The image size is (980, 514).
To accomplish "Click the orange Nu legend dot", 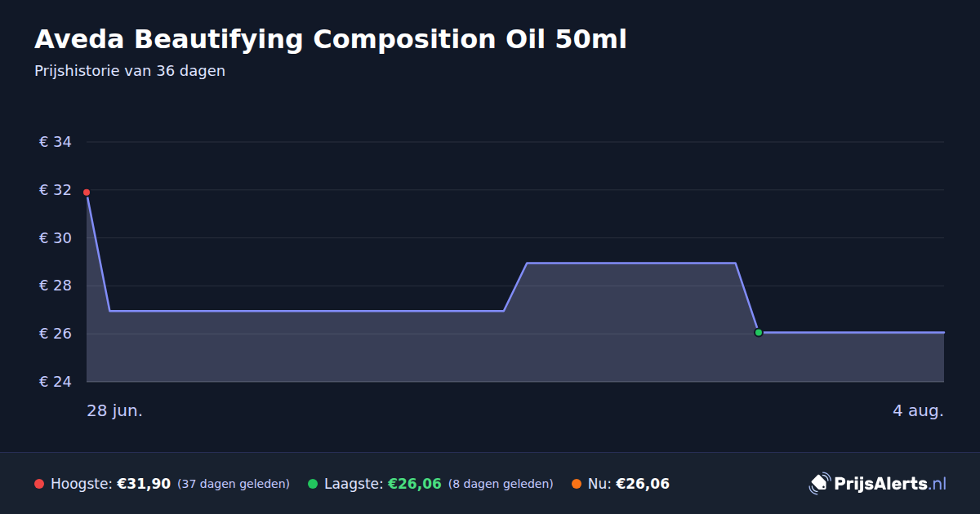I will coord(577,484).
